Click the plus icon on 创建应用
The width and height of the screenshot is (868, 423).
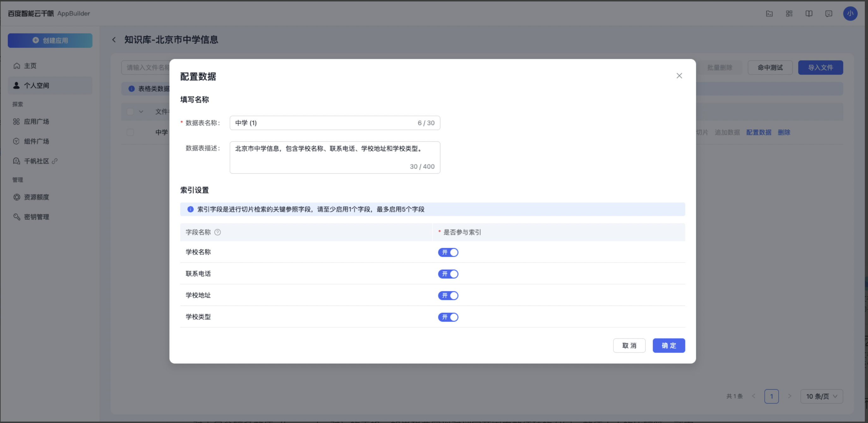[x=36, y=40]
